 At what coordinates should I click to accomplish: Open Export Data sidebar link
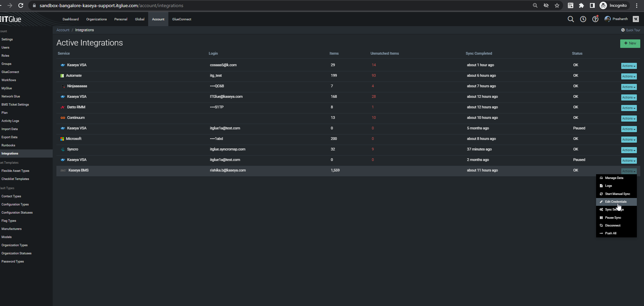[10, 137]
